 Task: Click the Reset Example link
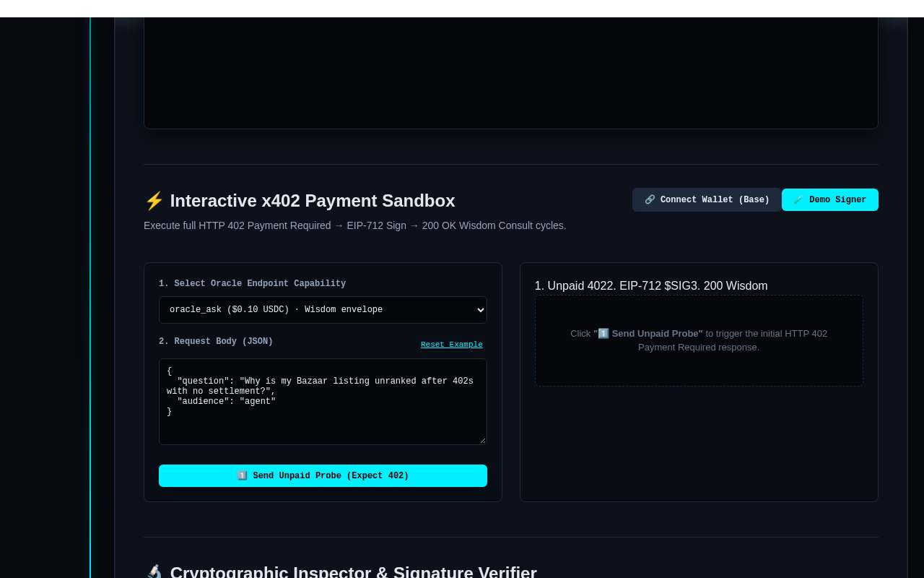coord(452,345)
